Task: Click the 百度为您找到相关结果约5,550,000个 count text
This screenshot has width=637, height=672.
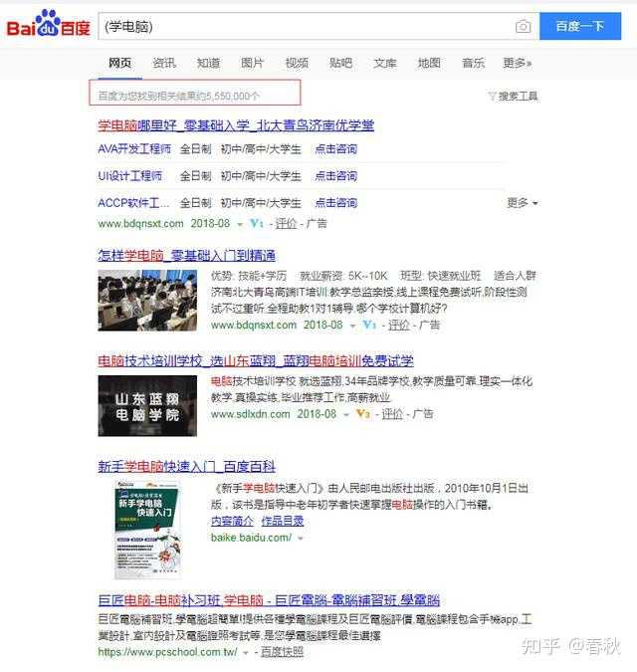Action: [x=179, y=96]
